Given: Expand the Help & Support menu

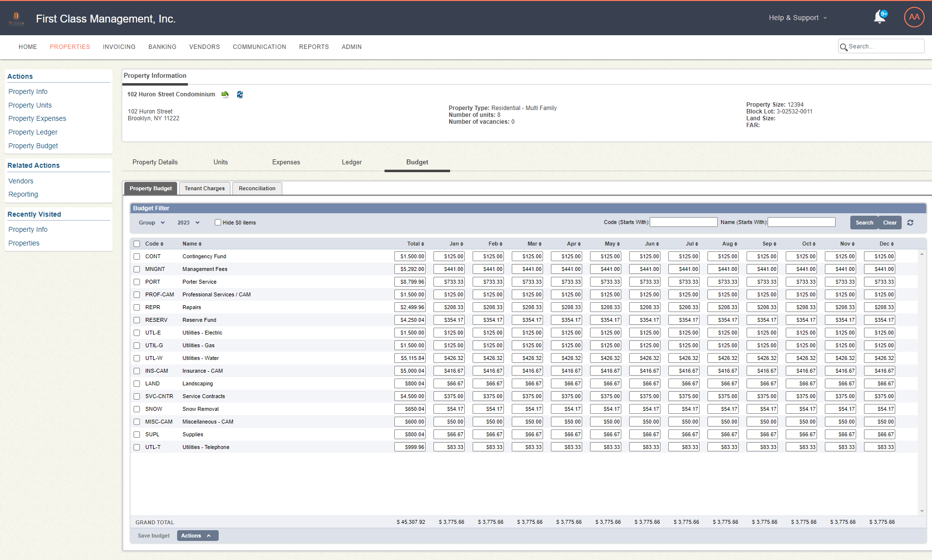Looking at the screenshot, I should point(797,18).
